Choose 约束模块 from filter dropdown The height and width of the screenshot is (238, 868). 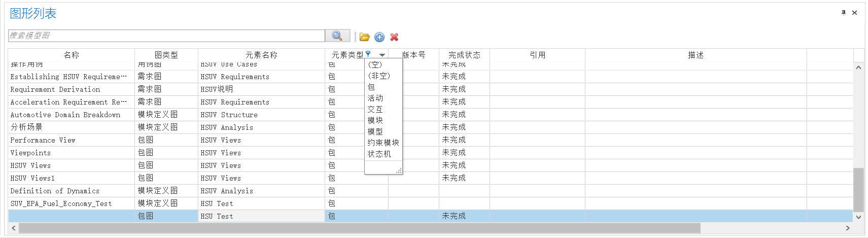point(383,143)
